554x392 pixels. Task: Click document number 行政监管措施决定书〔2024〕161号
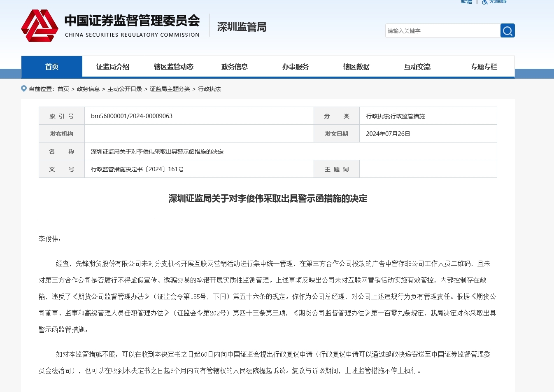tap(137, 169)
